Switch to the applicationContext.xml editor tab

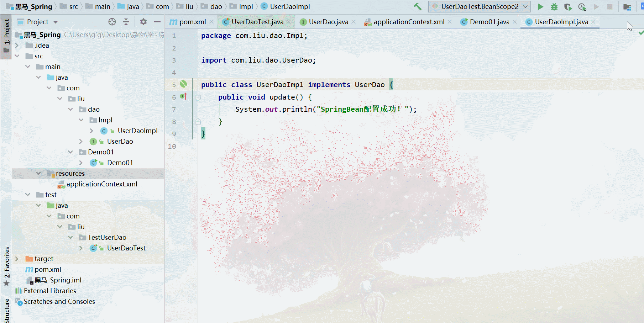click(x=408, y=22)
